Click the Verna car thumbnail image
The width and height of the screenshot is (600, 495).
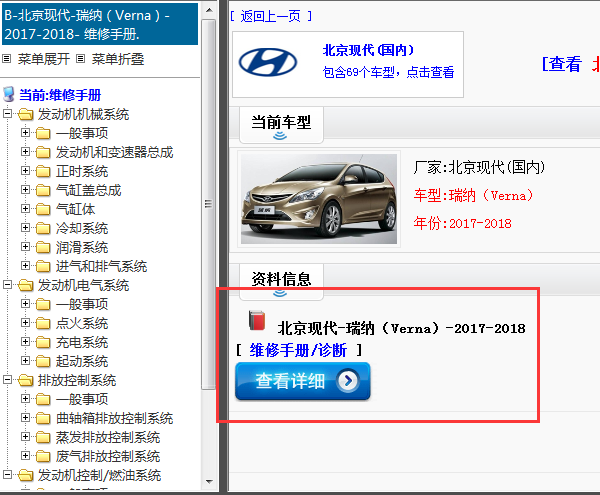319,199
